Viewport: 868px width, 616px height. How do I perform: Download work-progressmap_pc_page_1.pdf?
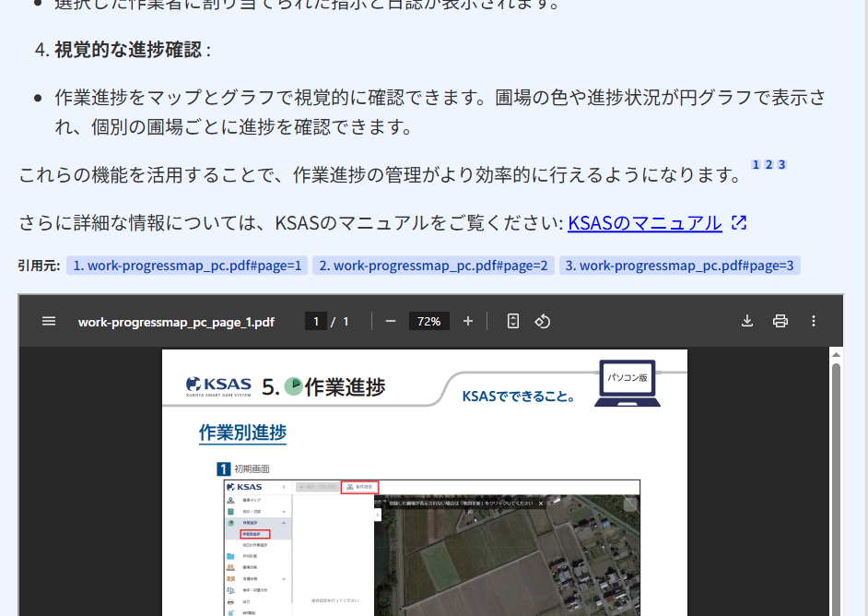747,321
